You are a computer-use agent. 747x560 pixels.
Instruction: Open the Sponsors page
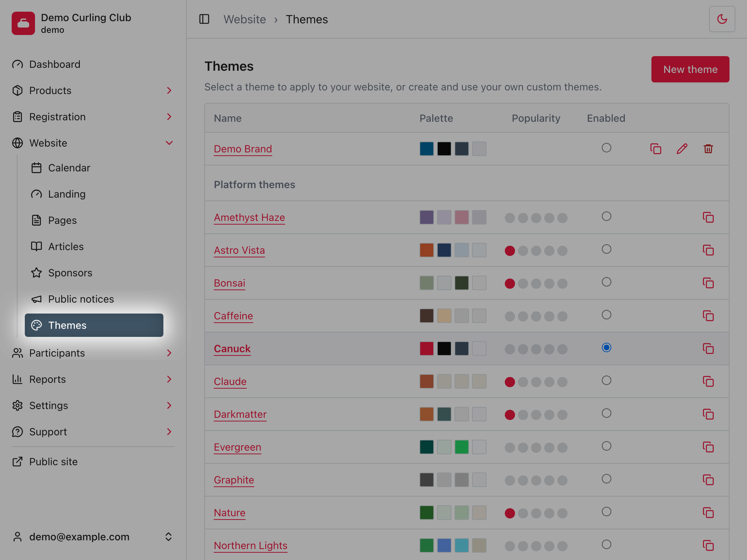point(94,273)
